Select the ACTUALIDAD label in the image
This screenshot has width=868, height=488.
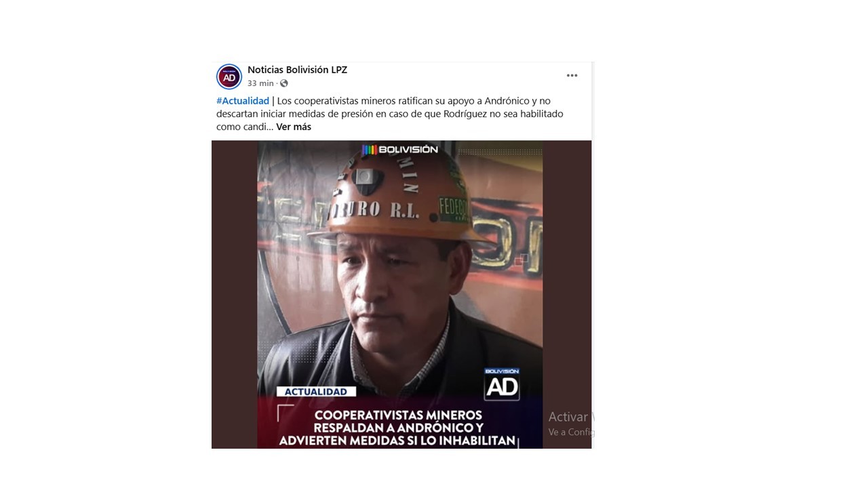click(x=316, y=392)
